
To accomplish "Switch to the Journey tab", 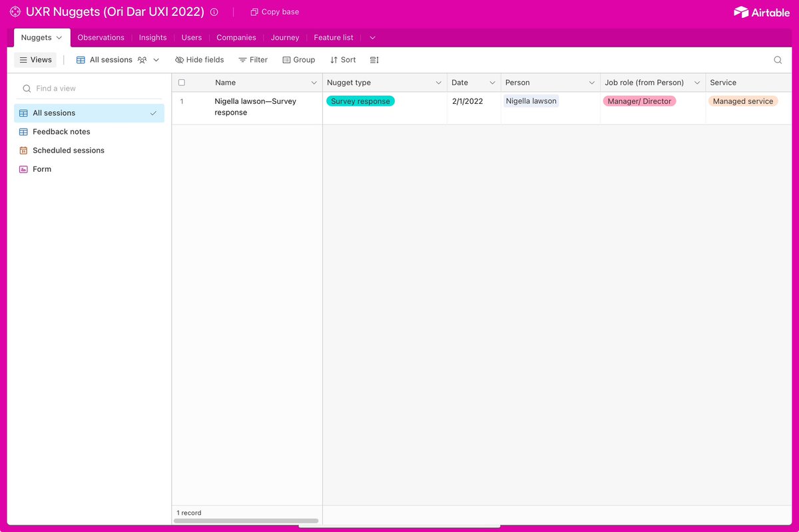I will [x=285, y=38].
